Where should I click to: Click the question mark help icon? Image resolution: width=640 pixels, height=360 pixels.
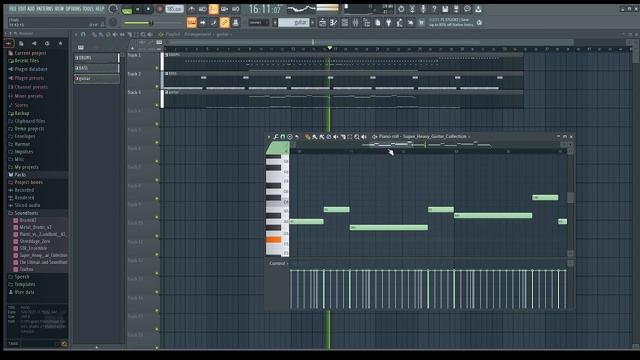point(434,9)
